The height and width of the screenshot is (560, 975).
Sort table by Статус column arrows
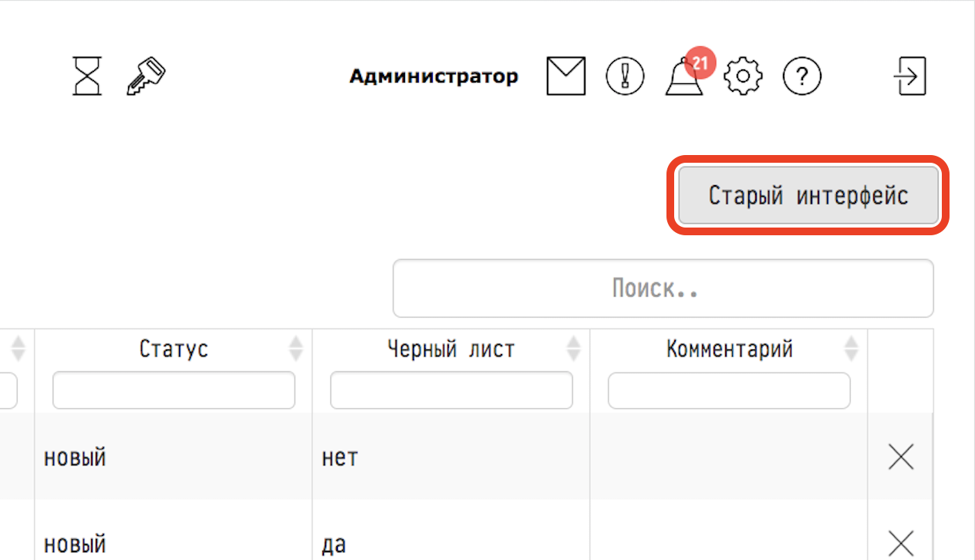[296, 349]
